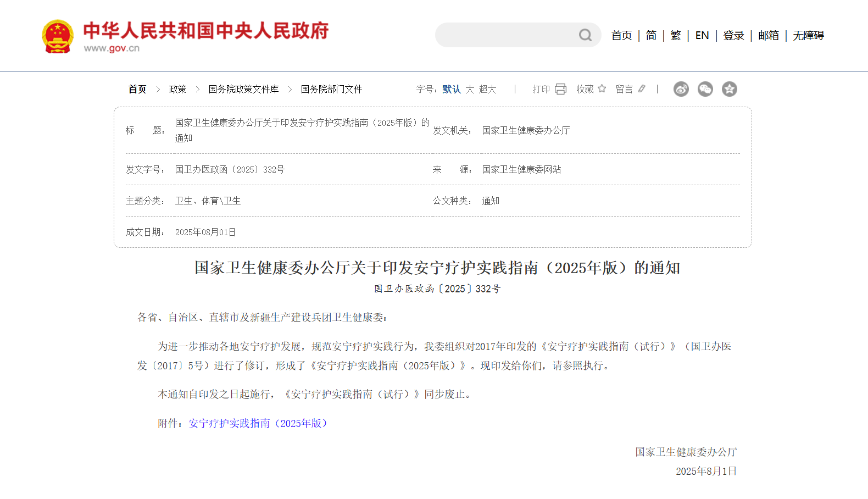
Task: Click the www.gov.cn address text
Action: [112, 48]
